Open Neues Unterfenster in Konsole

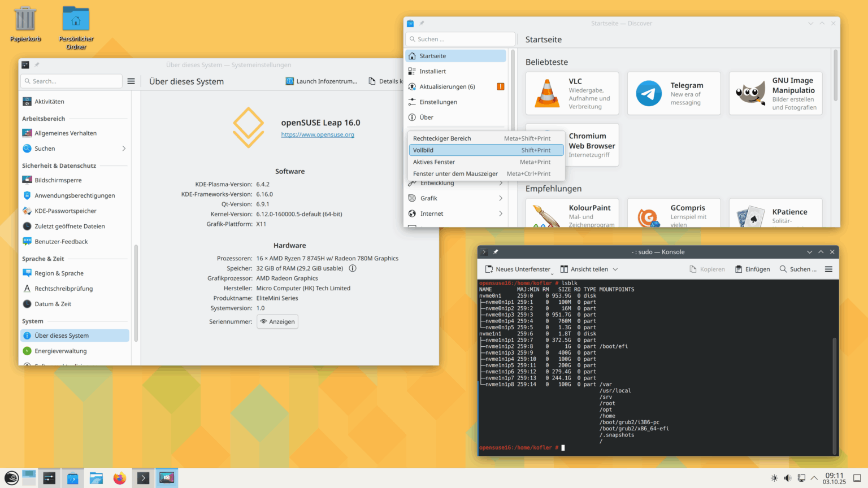pyautogui.click(x=518, y=269)
